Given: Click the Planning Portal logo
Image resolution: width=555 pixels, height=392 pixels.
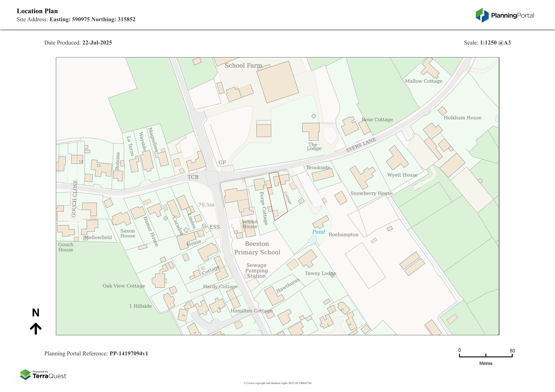Looking at the screenshot, I should click(505, 15).
